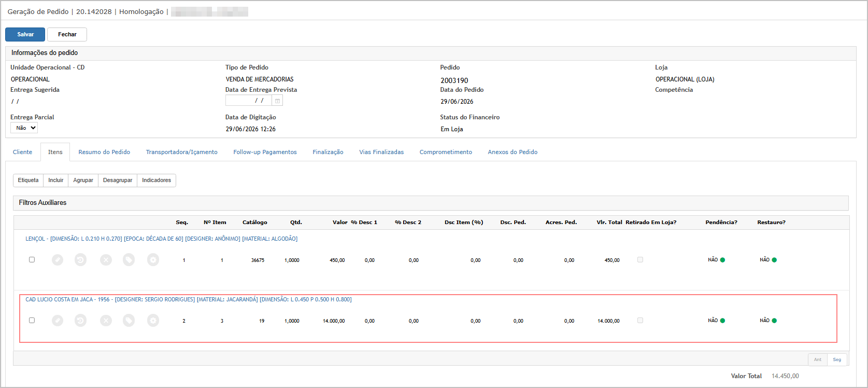Click green Restauro dot in CAD LUCIO COSTA row
This screenshot has width=868, height=388.
[x=774, y=321]
